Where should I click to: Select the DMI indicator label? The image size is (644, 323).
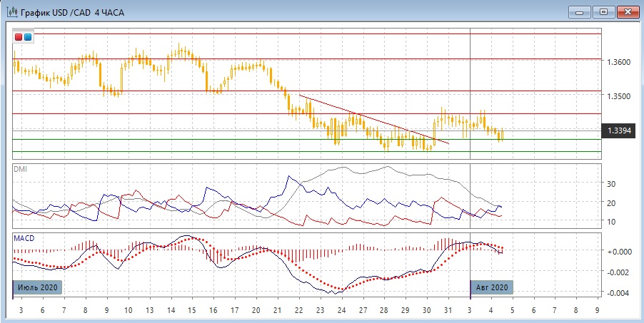(20, 168)
